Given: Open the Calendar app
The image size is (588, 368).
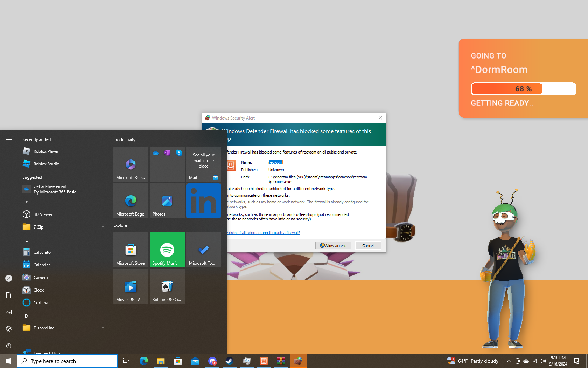Looking at the screenshot, I should tap(63, 265).
